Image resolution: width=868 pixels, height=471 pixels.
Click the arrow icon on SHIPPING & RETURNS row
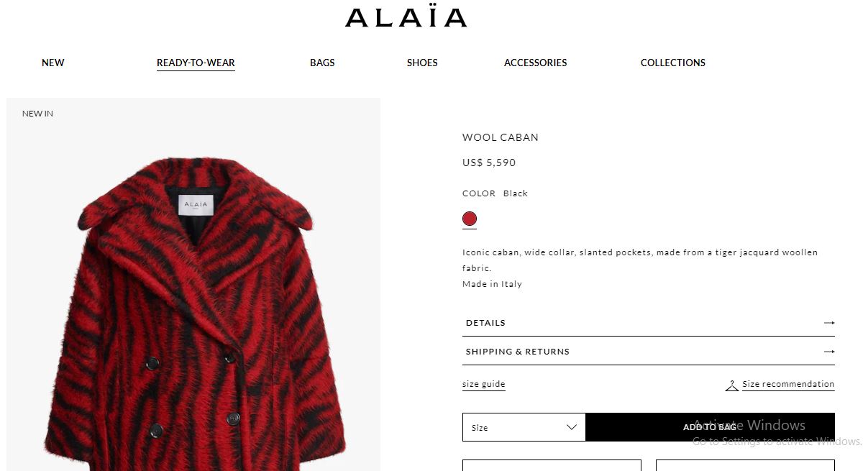pyautogui.click(x=829, y=352)
